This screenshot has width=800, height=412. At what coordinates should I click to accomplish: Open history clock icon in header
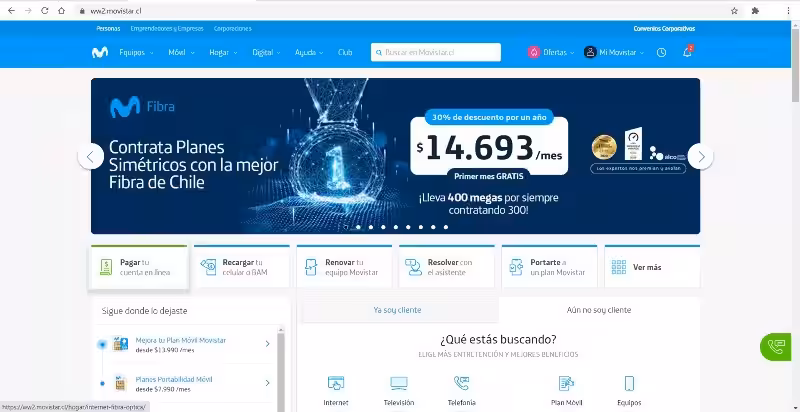662,52
